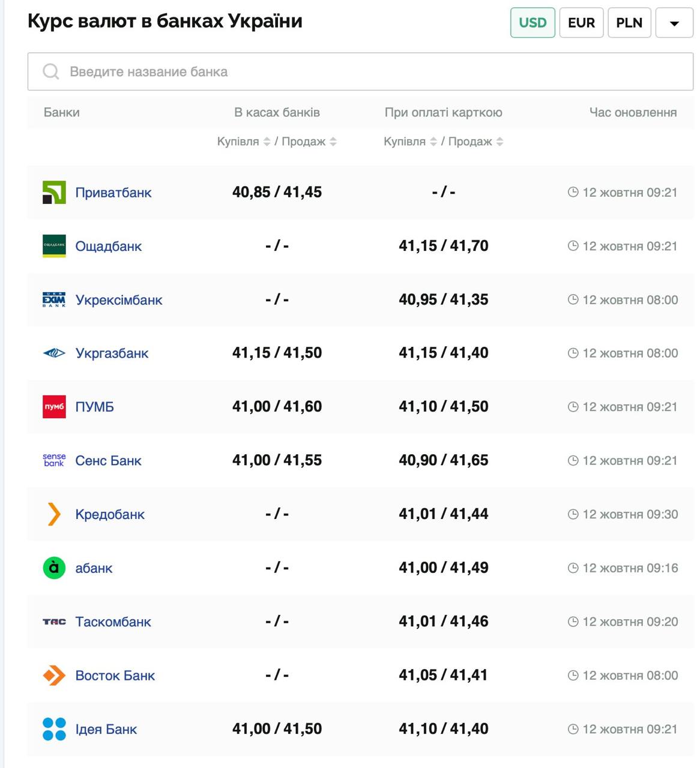Focus the bank name search field
Viewport: 700px width, 768px height.
coord(360,72)
